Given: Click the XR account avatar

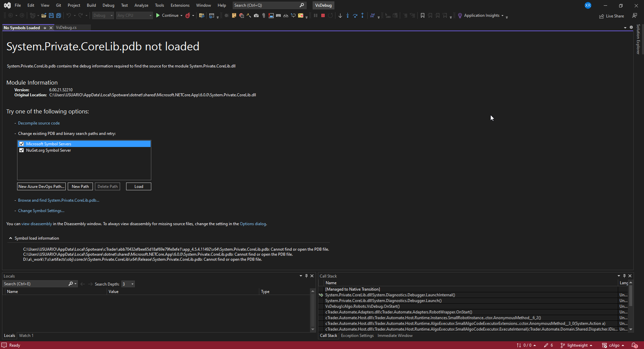Looking at the screenshot, I should [x=588, y=5].
